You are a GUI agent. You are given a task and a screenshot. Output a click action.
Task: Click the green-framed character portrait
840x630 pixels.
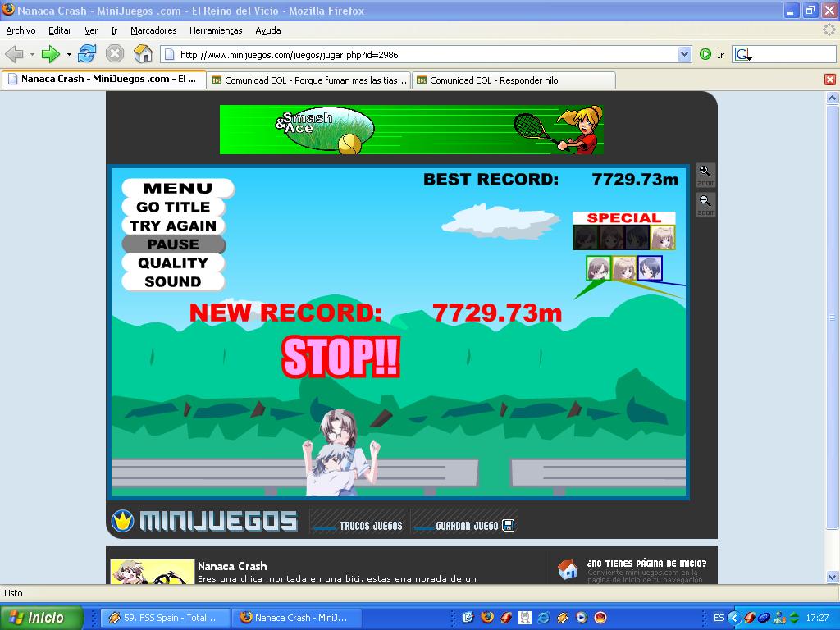tap(598, 268)
